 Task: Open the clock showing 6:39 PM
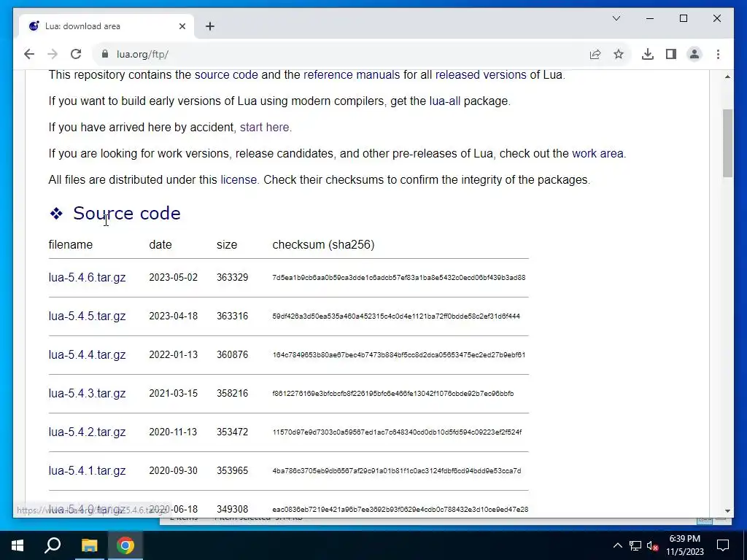[x=685, y=545]
